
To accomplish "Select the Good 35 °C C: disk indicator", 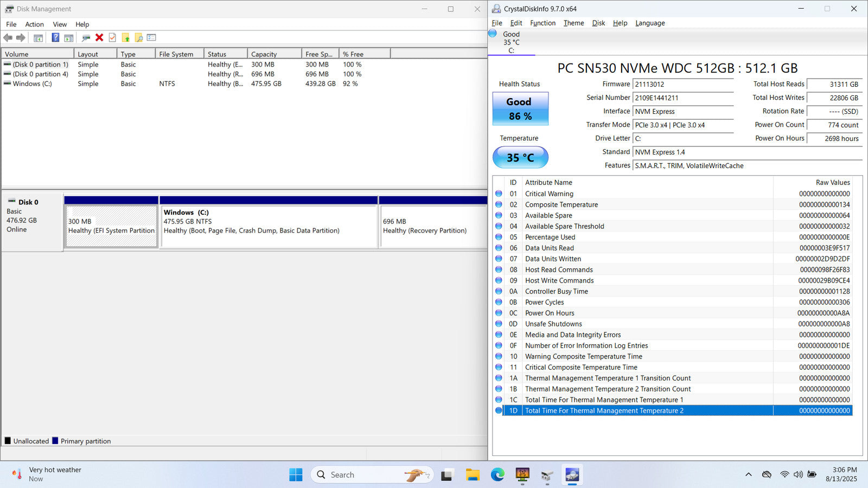I will [511, 42].
